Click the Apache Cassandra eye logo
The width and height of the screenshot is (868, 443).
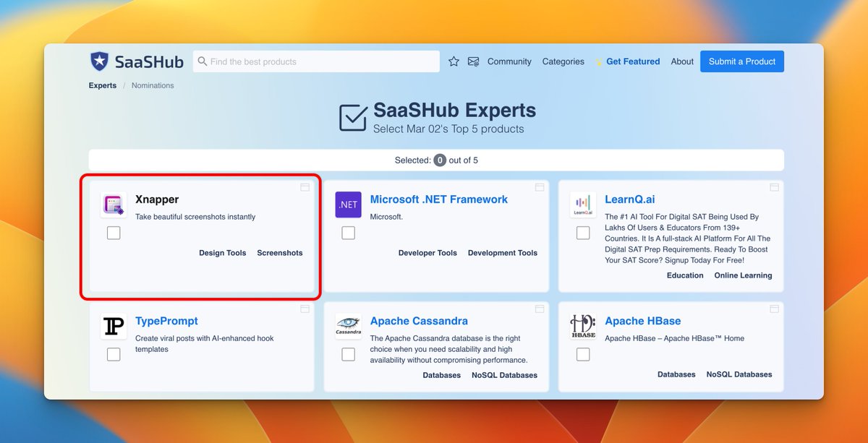point(349,327)
